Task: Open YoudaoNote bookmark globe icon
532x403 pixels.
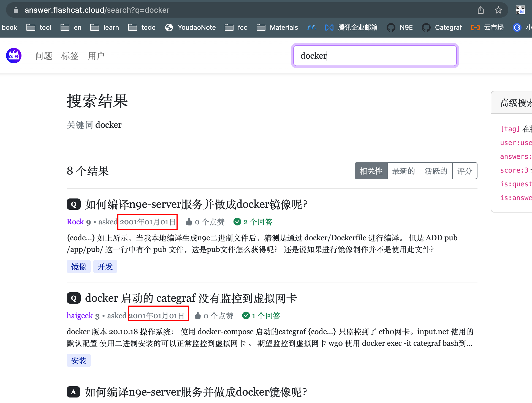Action: (x=169, y=28)
